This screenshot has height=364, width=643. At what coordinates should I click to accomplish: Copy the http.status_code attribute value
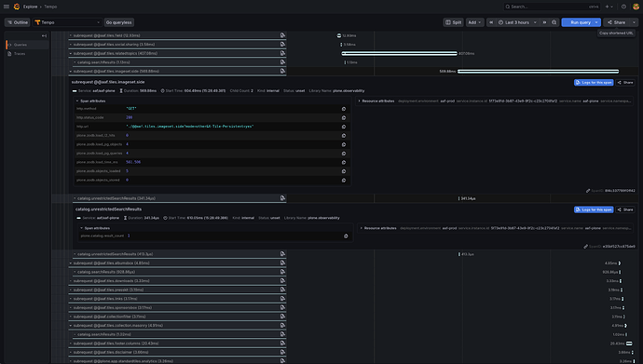[344, 118]
